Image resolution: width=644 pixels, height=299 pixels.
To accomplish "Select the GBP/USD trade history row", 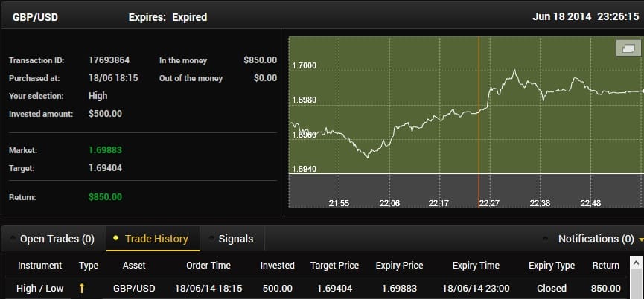I will (x=316, y=289).
